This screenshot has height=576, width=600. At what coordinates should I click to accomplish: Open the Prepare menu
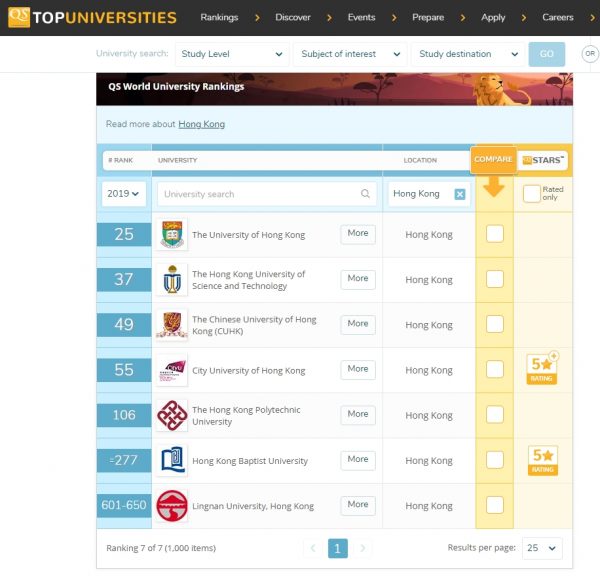coord(428,17)
